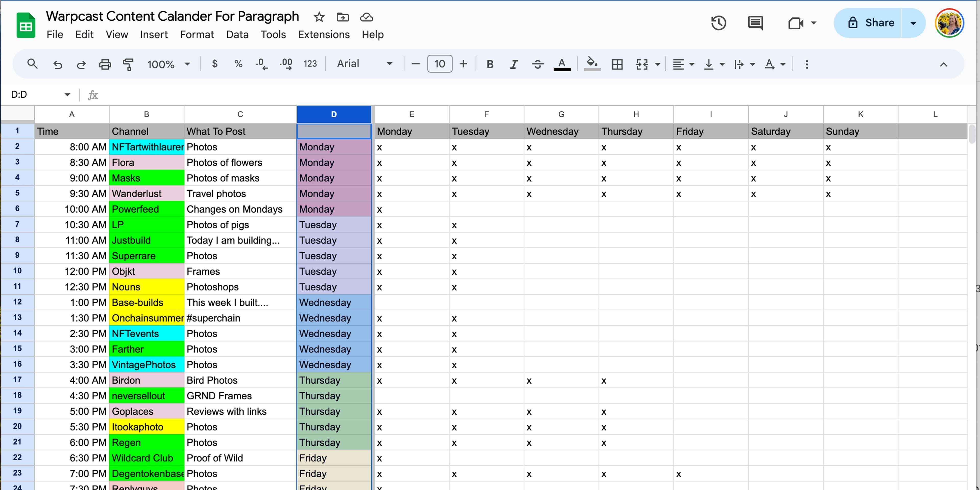Screen dimensions: 980x490
Task: Open the Tools menu
Action: click(x=273, y=35)
